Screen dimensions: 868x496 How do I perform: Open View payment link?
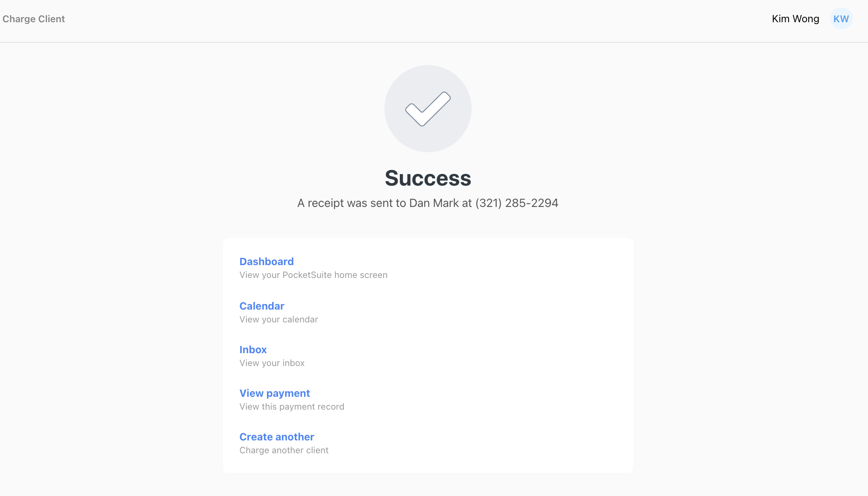click(x=275, y=393)
